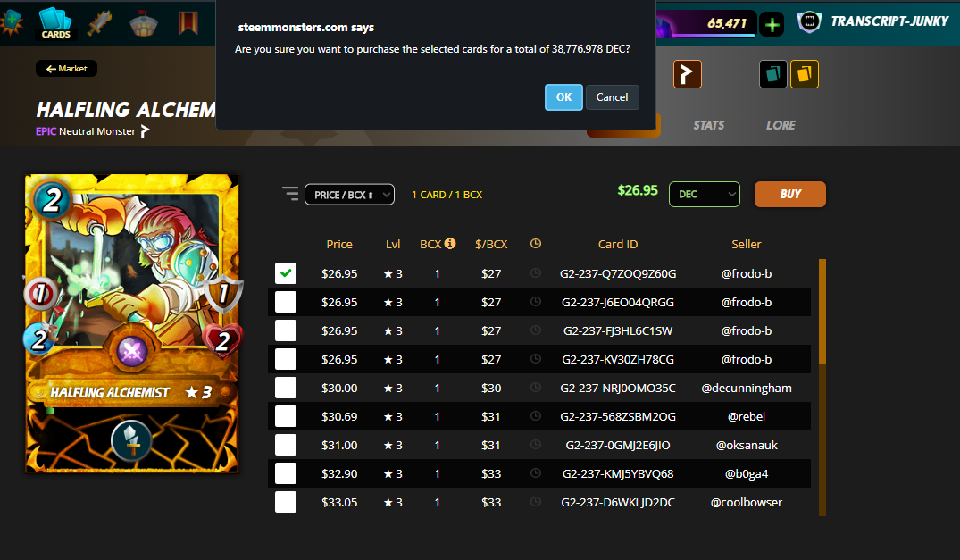This screenshot has height=560, width=960.
Task: Click the Card ID column header
Action: [x=618, y=244]
